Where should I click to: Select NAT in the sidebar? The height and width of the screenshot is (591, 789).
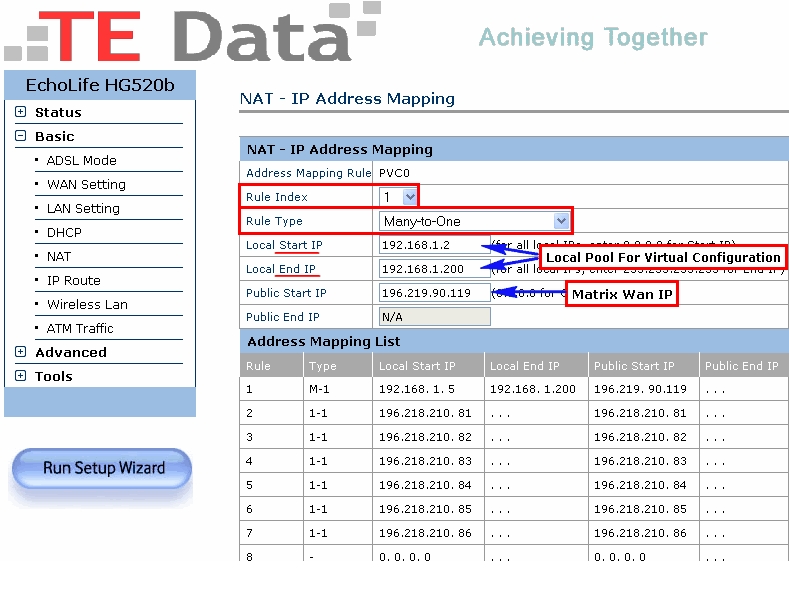59,256
